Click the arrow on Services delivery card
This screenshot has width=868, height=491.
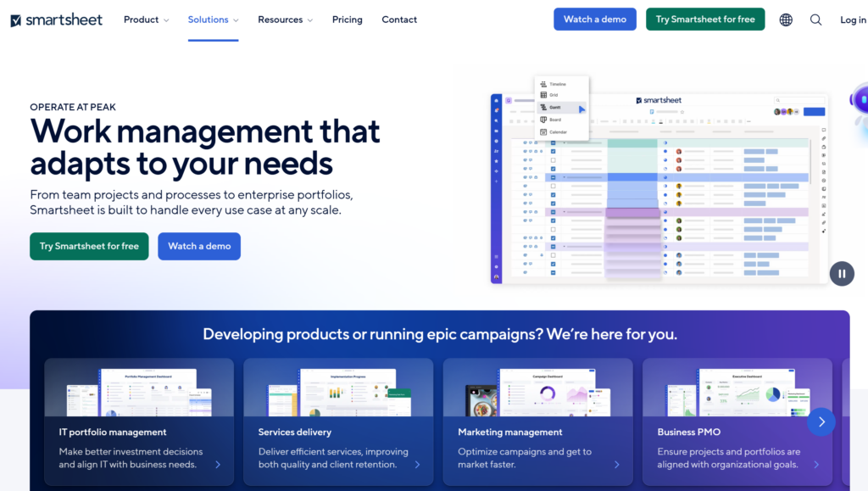point(417,465)
